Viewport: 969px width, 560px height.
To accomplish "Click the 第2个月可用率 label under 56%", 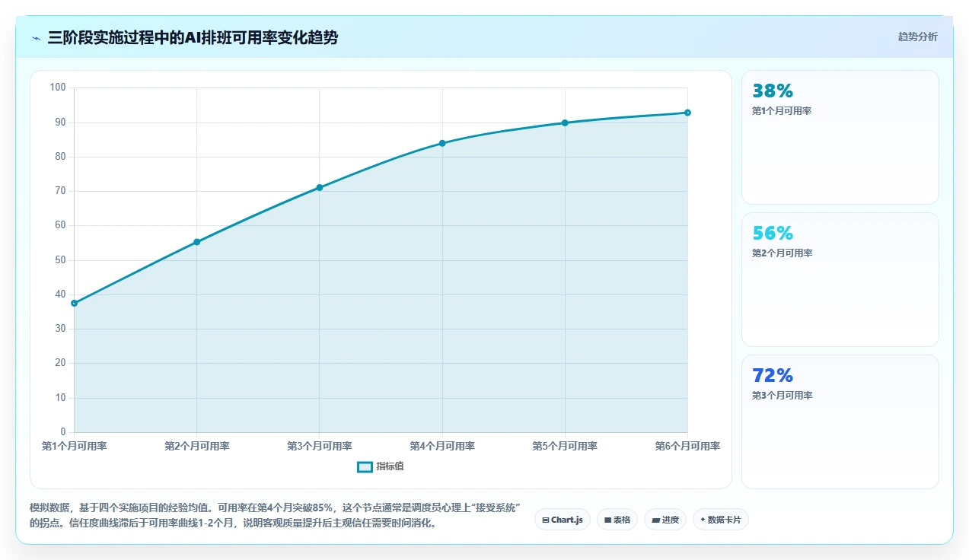I will pyautogui.click(x=782, y=253).
